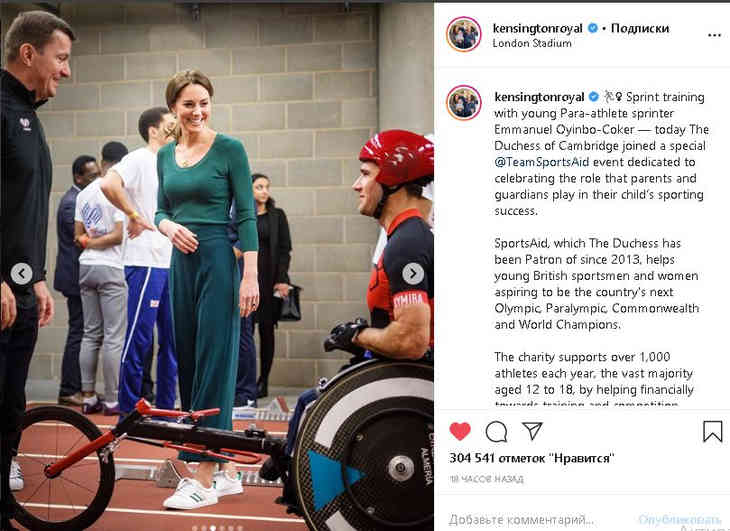Click the verified badge beside header username
Viewport: 730px width, 531px height.
pos(593,28)
